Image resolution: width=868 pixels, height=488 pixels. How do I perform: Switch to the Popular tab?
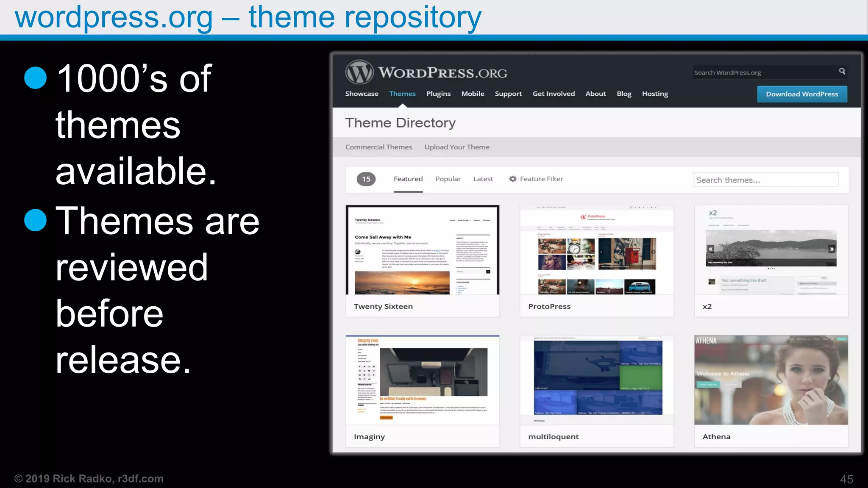[x=448, y=179]
